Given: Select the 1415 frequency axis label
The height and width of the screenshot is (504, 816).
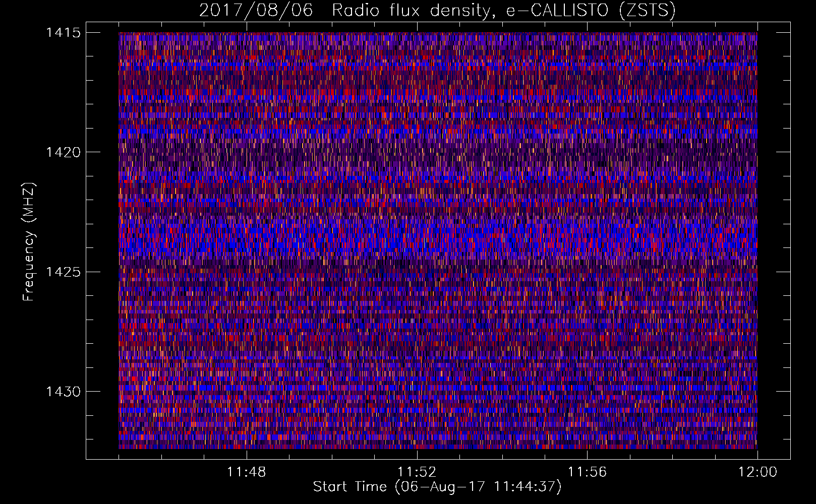Looking at the screenshot, I should [63, 33].
